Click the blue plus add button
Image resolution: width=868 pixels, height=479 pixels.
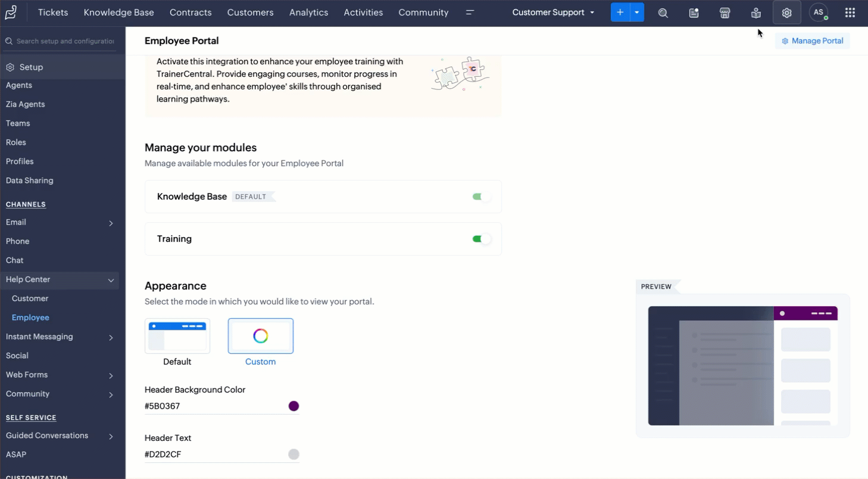[620, 13]
